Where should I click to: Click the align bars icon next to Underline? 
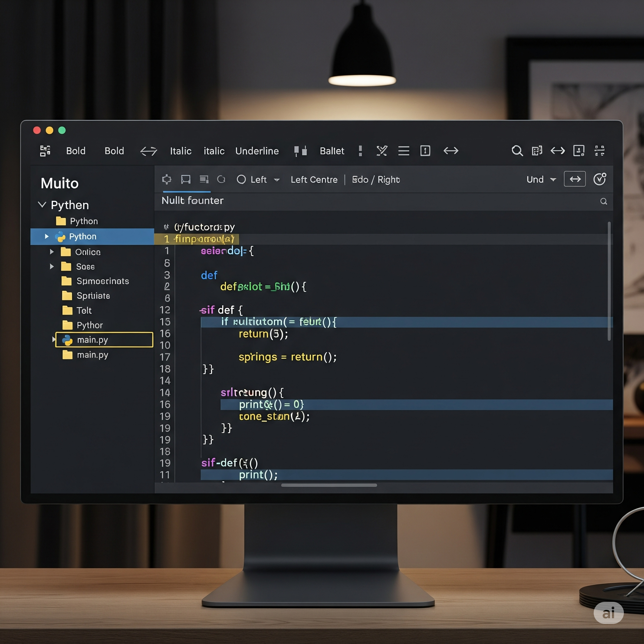301,151
